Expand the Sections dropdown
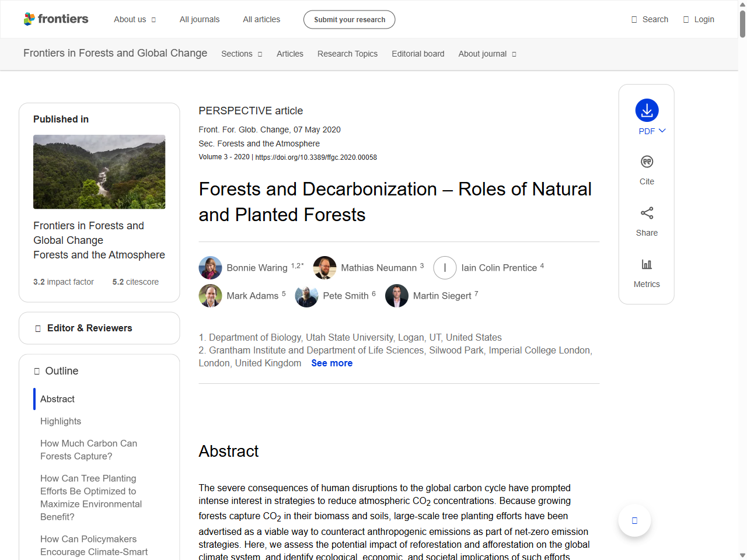This screenshot has width=747, height=560. click(x=241, y=54)
